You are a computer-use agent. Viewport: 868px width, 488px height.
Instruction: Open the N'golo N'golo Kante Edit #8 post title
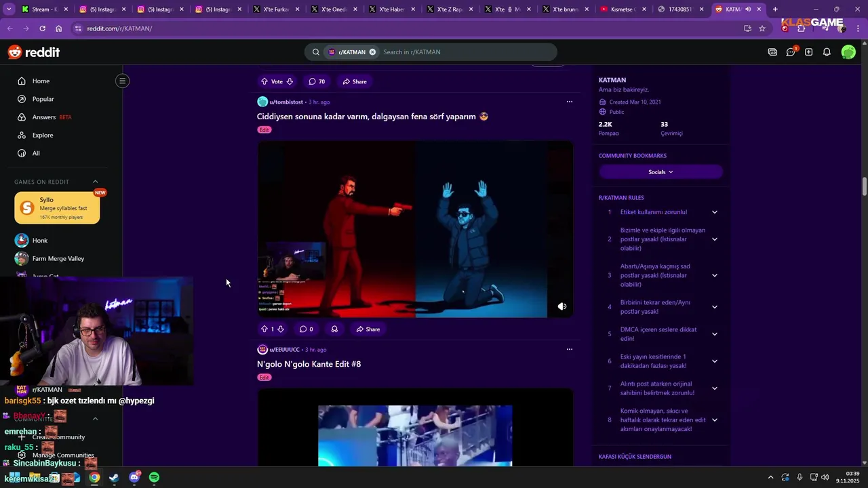pyautogui.click(x=309, y=364)
